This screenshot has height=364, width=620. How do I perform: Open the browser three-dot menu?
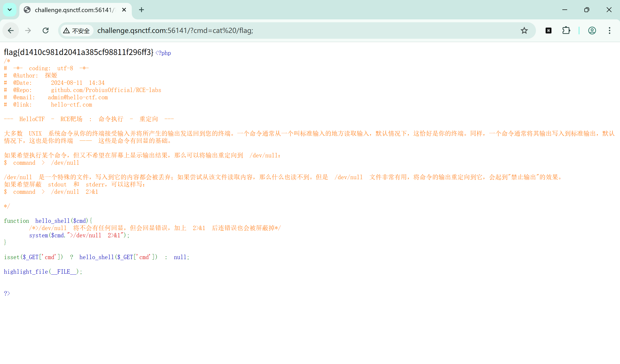(x=609, y=31)
